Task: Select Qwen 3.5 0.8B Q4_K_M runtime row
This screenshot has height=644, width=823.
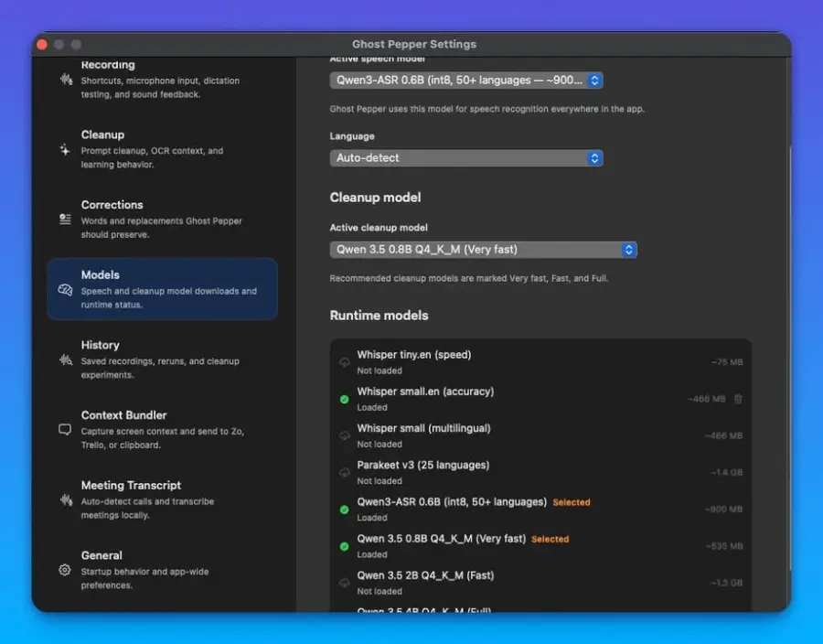Action: coord(540,546)
